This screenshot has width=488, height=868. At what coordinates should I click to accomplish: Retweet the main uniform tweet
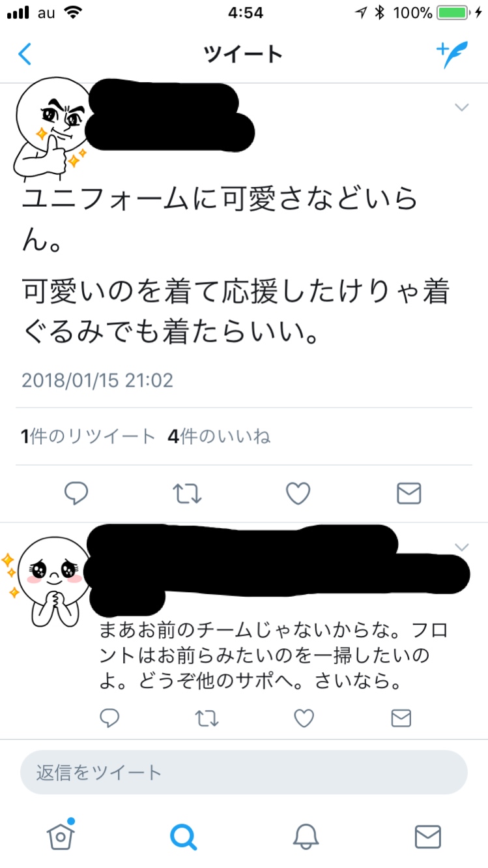(188, 494)
